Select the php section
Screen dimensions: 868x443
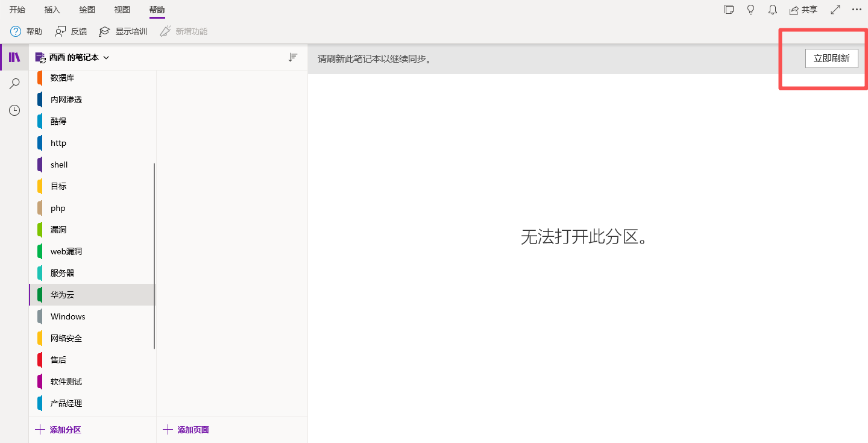point(92,208)
